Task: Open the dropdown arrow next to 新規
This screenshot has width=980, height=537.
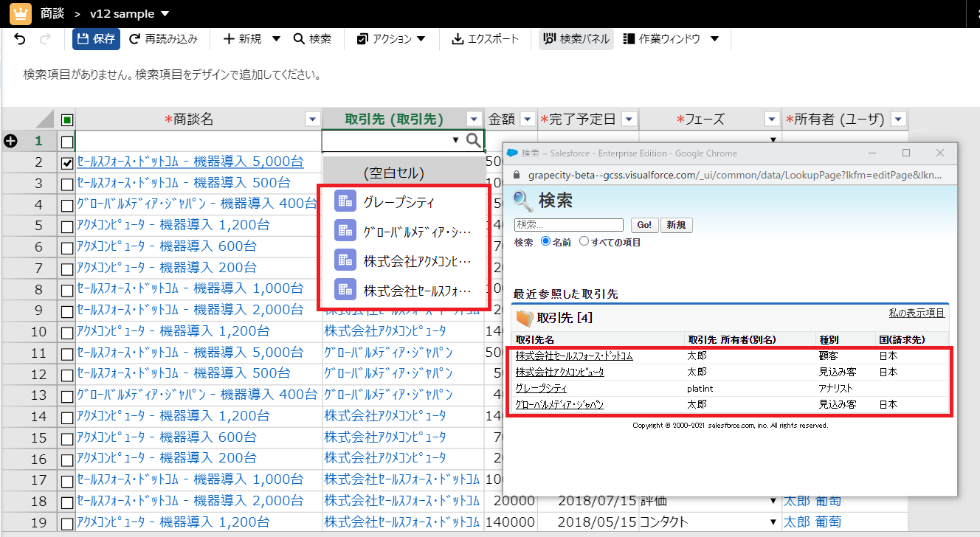Action: [276, 39]
